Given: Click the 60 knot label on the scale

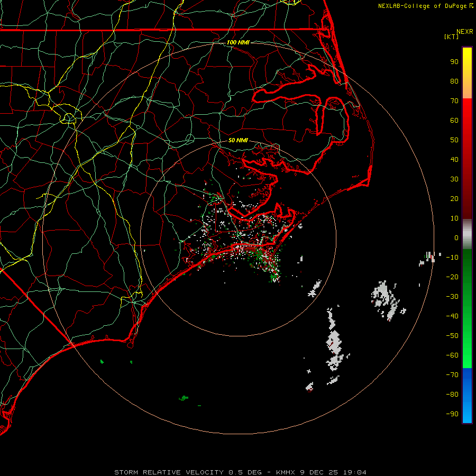Looking at the screenshot, I should [x=454, y=120].
